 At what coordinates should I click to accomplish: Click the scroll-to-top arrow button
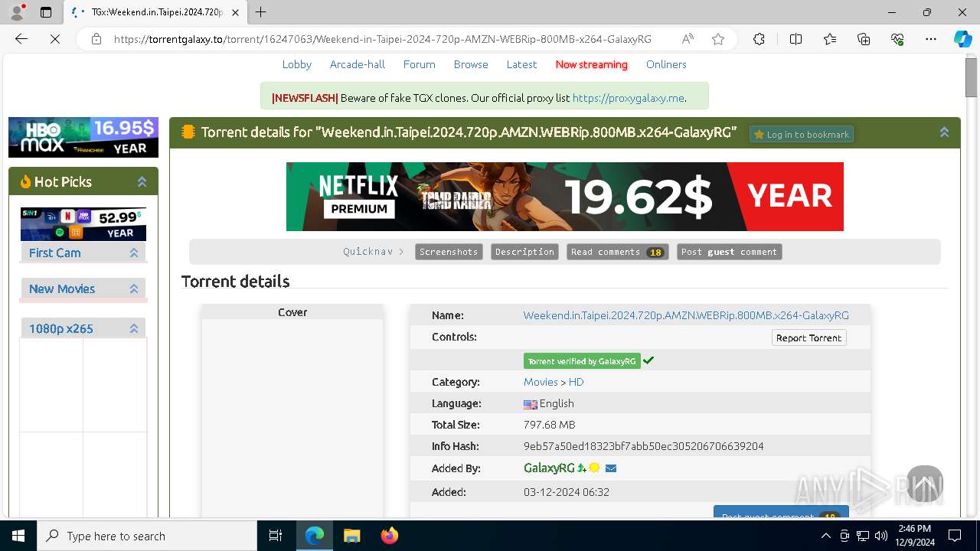pyautogui.click(x=925, y=484)
